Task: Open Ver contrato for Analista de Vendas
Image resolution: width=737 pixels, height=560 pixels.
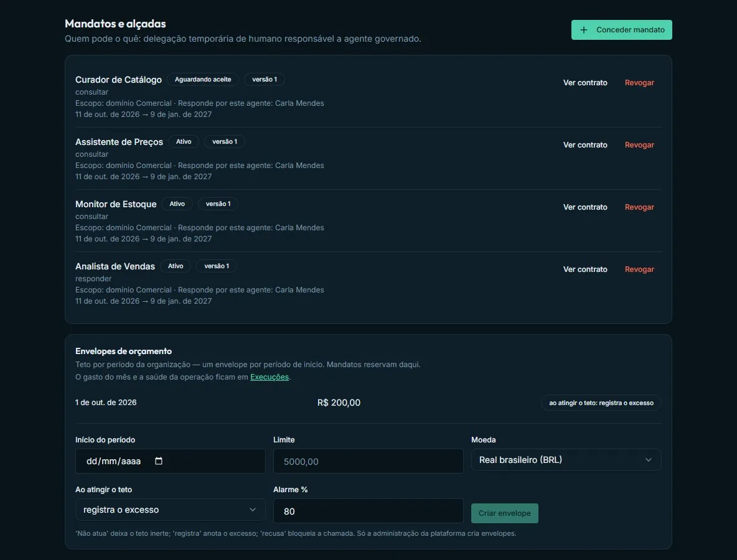Action: click(585, 269)
